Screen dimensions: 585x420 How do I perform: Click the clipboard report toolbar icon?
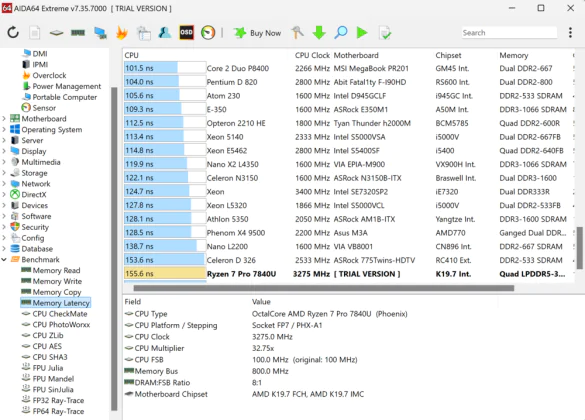click(x=143, y=33)
